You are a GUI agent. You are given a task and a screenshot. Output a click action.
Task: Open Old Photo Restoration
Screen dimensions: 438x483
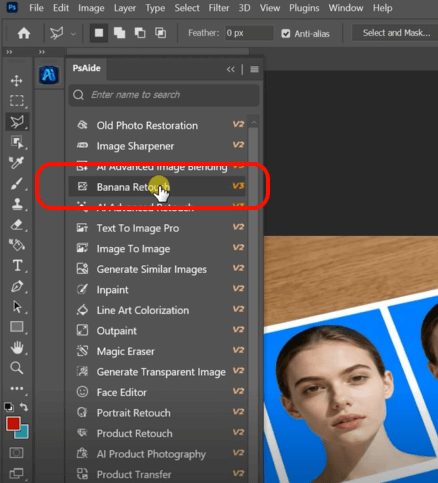pos(157,126)
